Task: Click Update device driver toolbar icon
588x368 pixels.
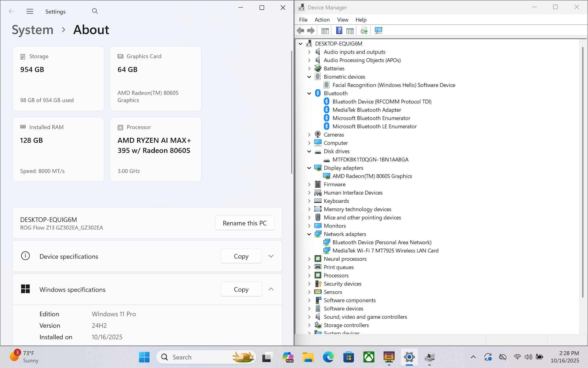Action: (364, 31)
